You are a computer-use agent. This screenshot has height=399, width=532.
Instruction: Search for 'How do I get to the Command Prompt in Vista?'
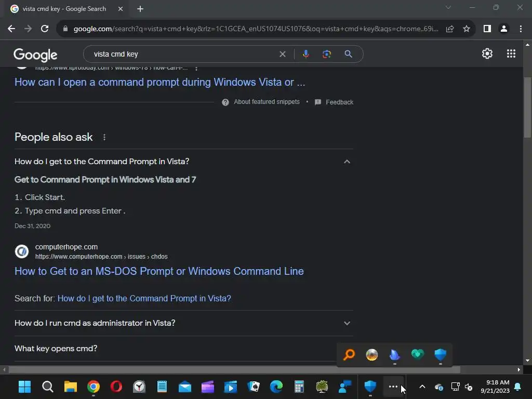click(x=144, y=298)
